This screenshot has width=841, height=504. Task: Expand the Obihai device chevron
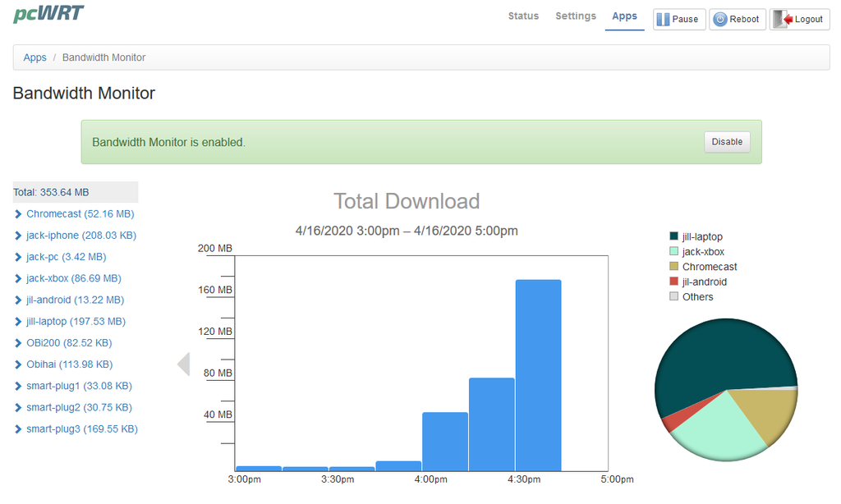coord(19,364)
